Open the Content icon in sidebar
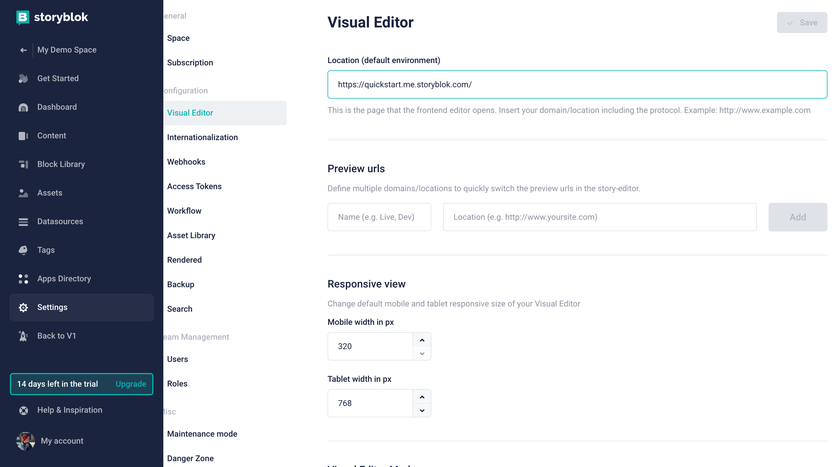This screenshot has width=840, height=467. (x=23, y=136)
